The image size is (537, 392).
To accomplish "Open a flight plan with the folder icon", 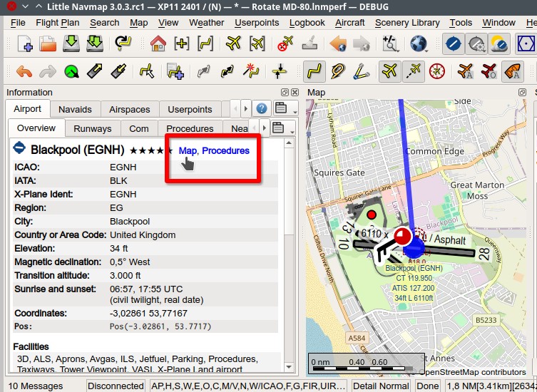I will pyautogui.click(x=48, y=44).
